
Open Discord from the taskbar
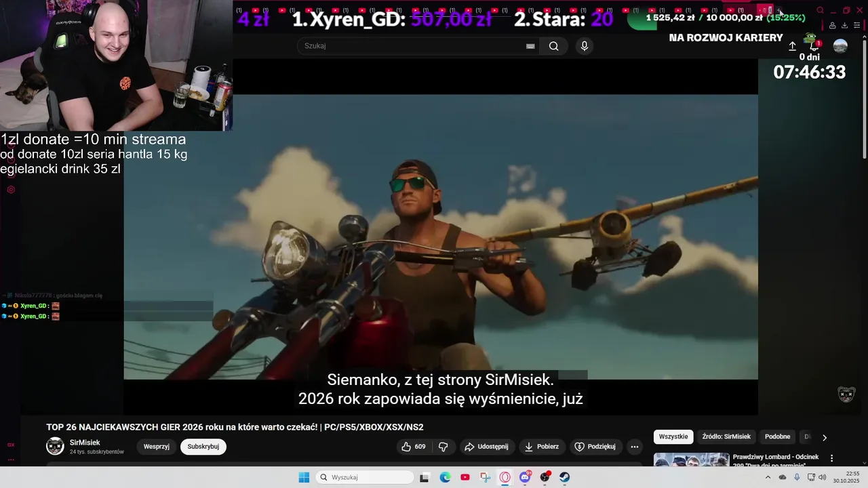coord(525,477)
